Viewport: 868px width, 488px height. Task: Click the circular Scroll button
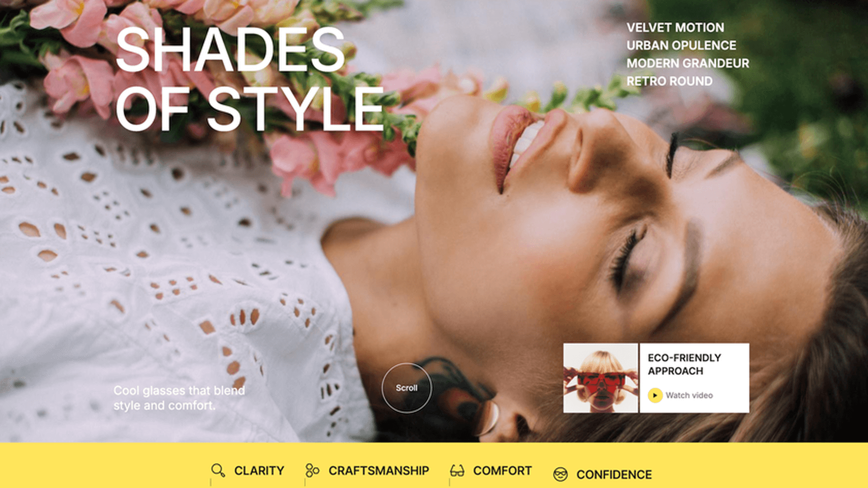point(407,388)
